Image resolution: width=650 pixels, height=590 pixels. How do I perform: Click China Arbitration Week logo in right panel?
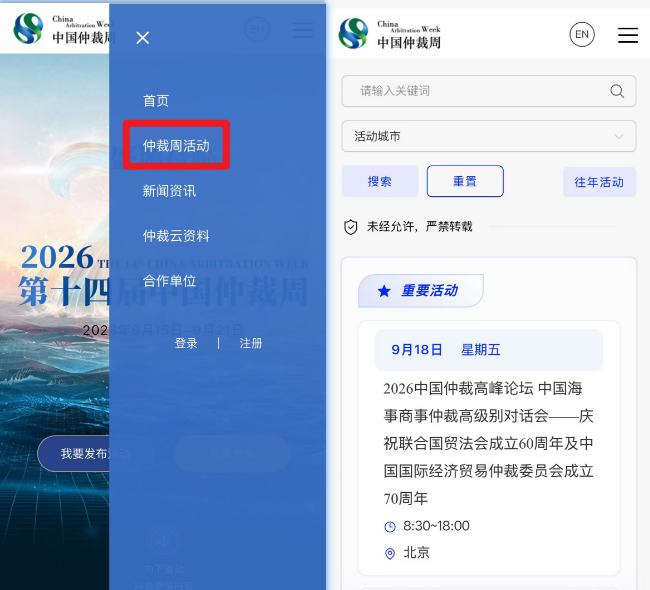click(390, 34)
